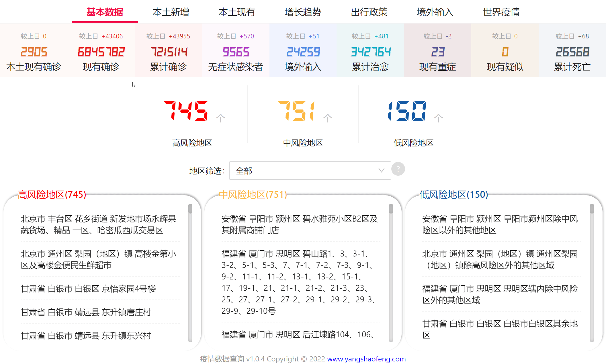This screenshot has height=364, width=606.
Task: Click up arrow beside 751 medium-risk count
Action: pyautogui.click(x=328, y=118)
